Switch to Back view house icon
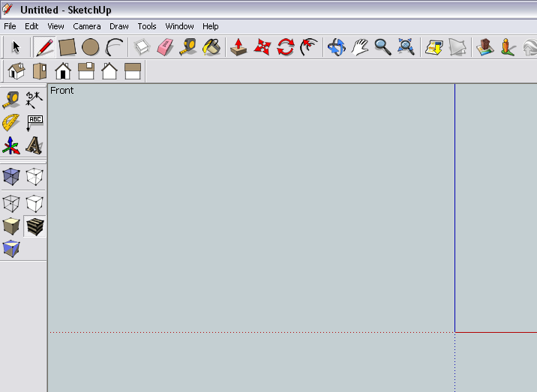Screen dimensions: 537x392 pos(109,71)
